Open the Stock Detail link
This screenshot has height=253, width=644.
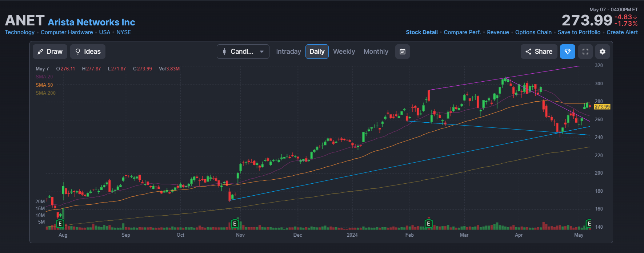422,32
